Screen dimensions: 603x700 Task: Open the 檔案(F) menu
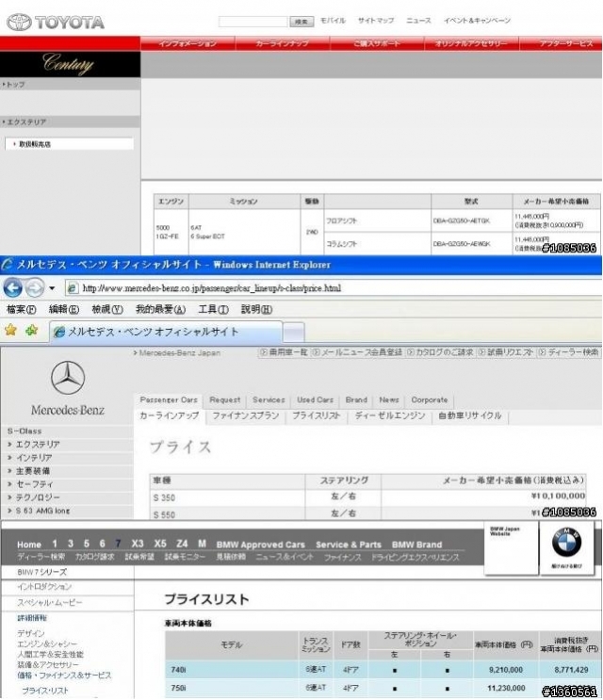[21, 309]
